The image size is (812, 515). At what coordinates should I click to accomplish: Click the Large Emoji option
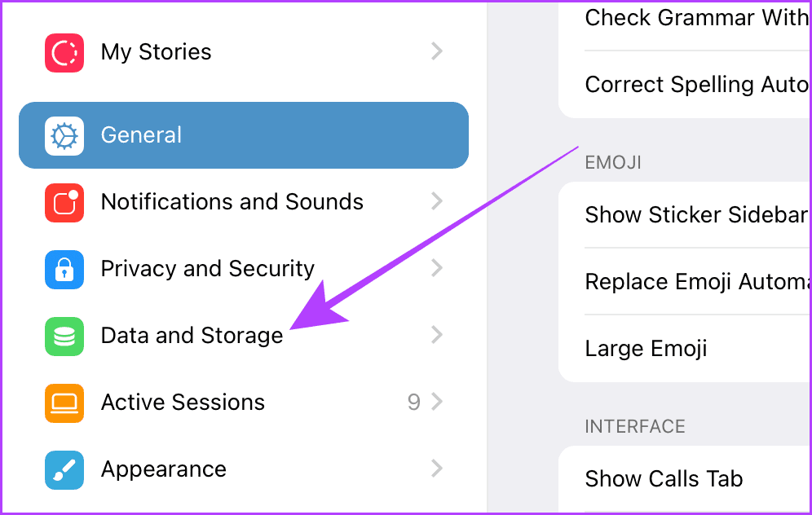point(685,348)
